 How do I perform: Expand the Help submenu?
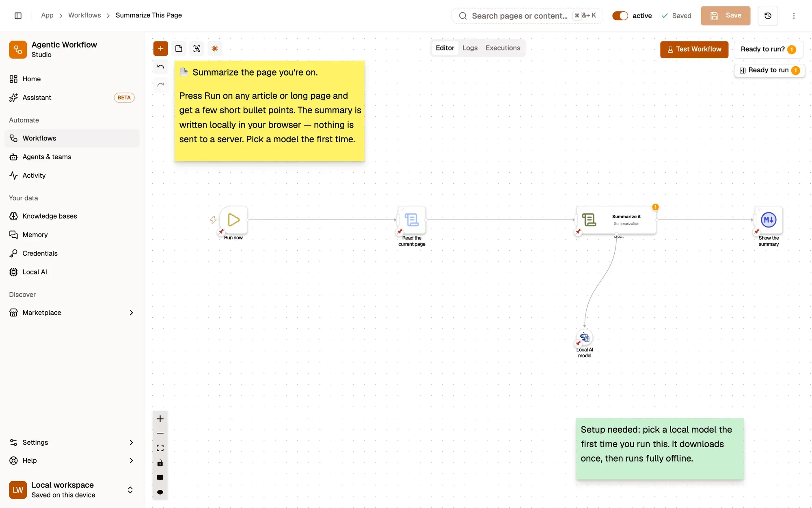(131, 460)
